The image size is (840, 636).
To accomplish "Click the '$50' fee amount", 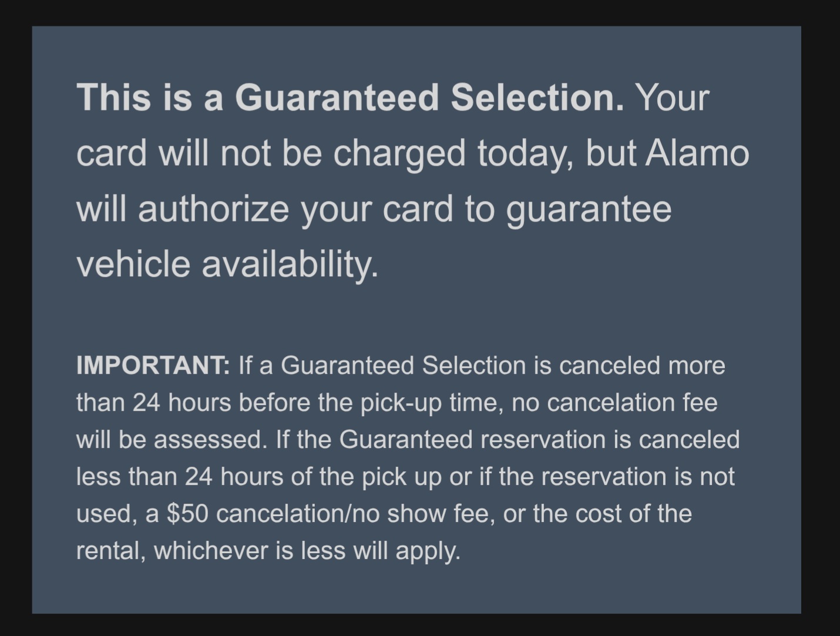I will (x=187, y=514).
